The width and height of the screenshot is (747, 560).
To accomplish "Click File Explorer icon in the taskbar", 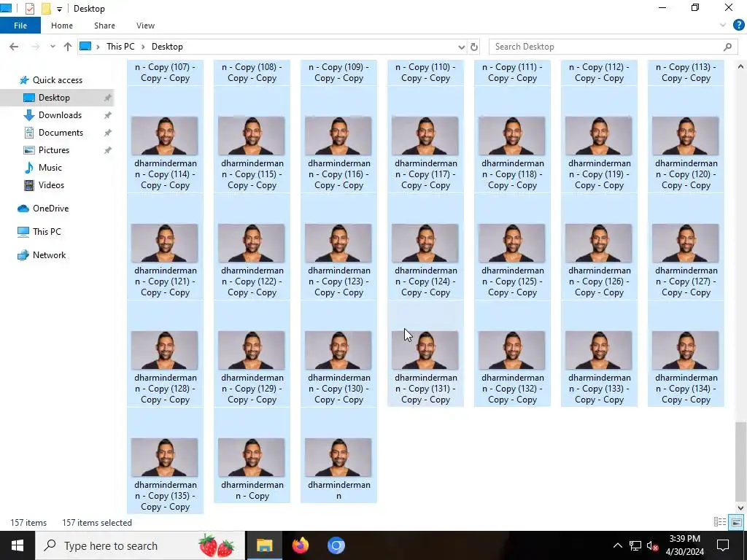I will [264, 545].
